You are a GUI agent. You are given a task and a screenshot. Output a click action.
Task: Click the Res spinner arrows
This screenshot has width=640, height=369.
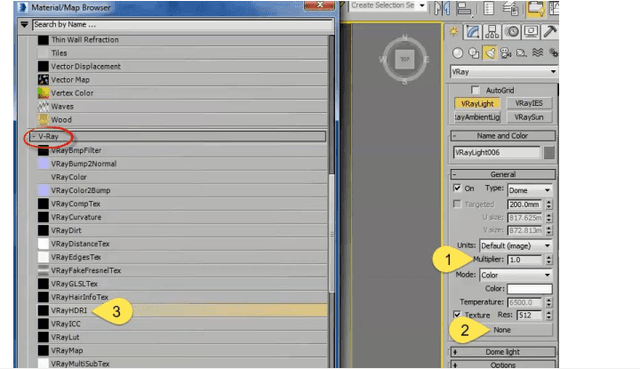pyautogui.click(x=549, y=315)
